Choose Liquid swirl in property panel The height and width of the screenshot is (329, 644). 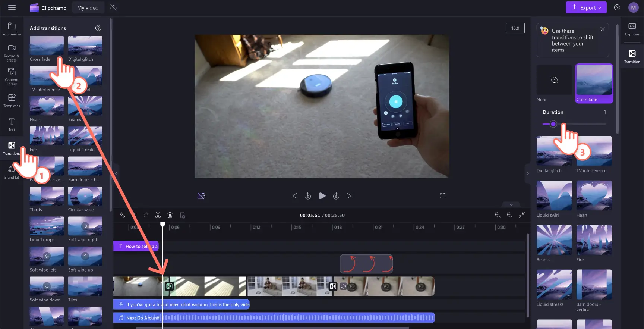tap(554, 195)
